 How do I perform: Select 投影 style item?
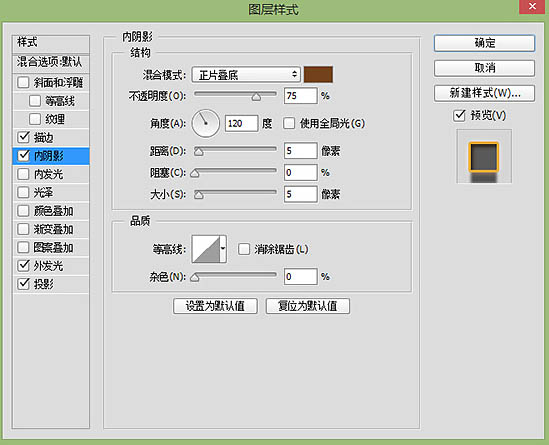[51, 284]
